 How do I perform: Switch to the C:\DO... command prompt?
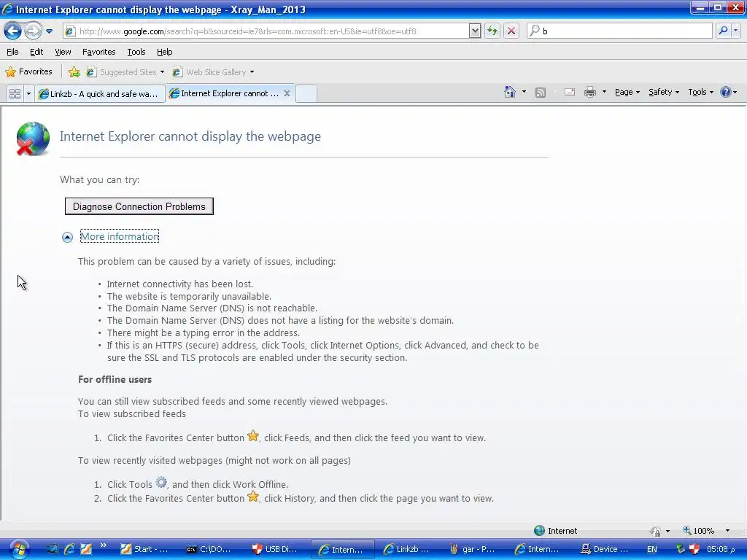click(x=210, y=549)
